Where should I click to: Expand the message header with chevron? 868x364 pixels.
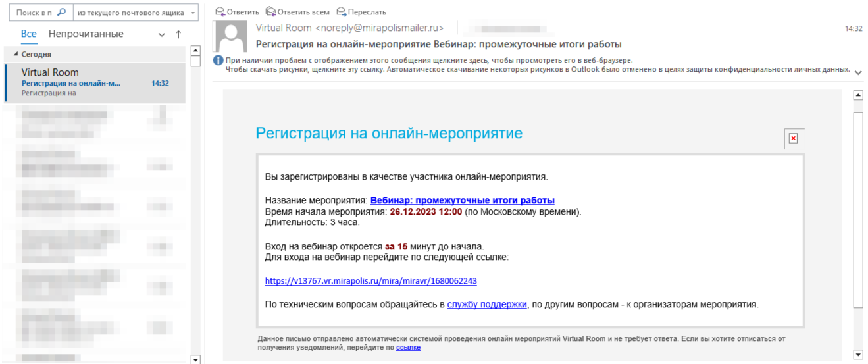[858, 72]
